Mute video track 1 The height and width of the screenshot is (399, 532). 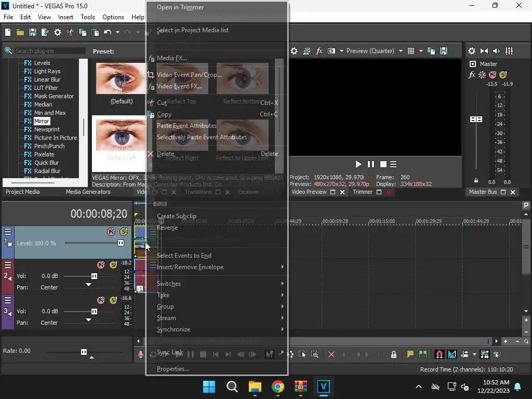(x=111, y=232)
